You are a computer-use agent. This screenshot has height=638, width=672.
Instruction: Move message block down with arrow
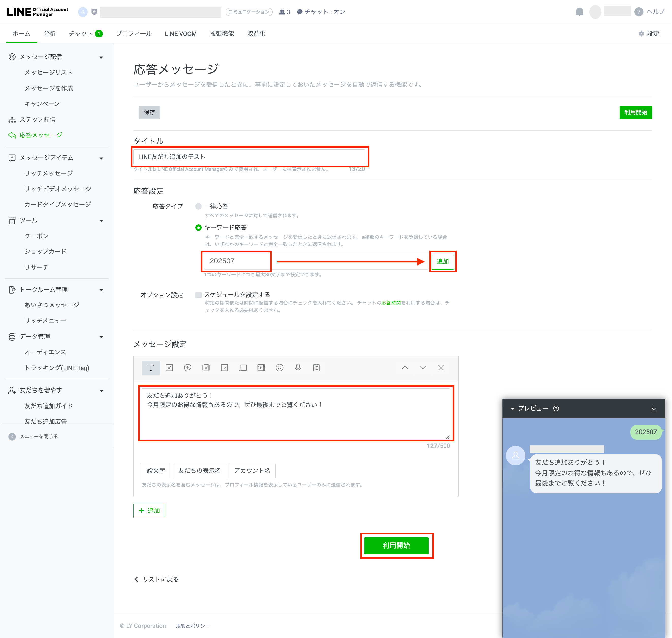[423, 368]
